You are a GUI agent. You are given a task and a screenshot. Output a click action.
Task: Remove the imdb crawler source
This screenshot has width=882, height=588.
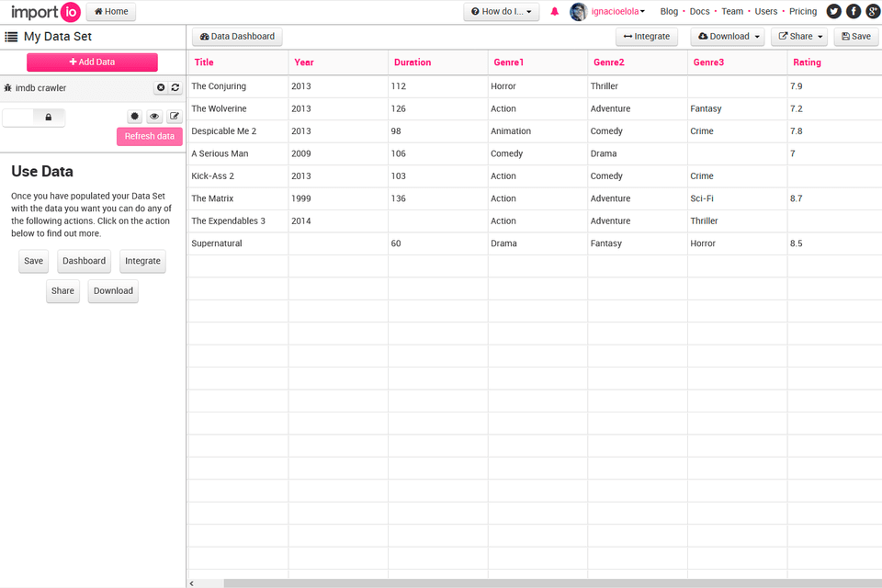coord(161,88)
